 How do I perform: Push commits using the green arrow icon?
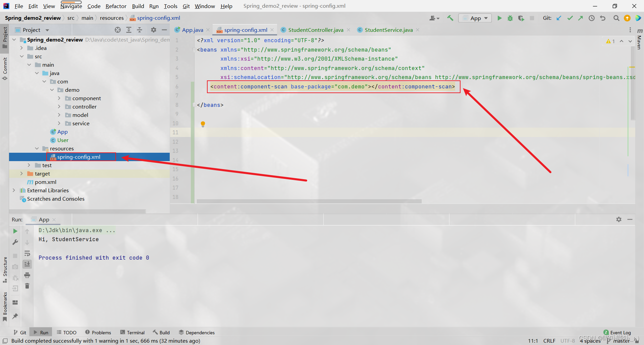[x=581, y=18]
